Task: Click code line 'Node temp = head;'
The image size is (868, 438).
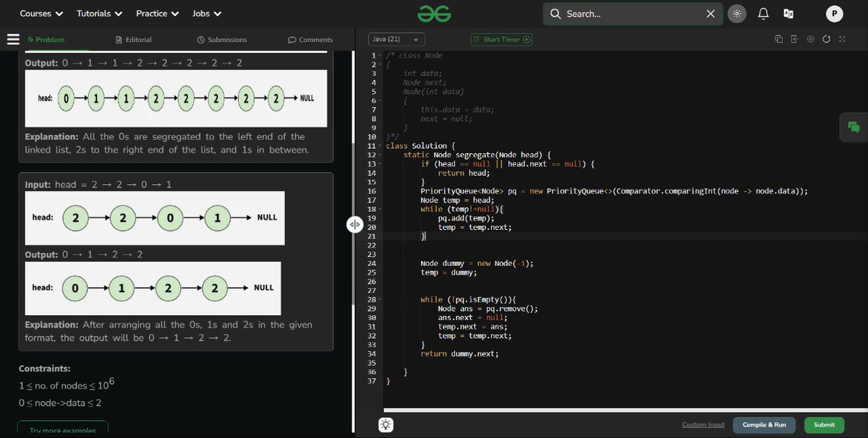Action: click(457, 200)
